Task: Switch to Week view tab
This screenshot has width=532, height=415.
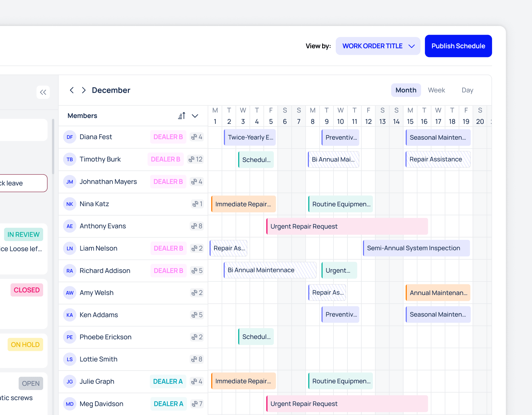Action: (x=436, y=90)
